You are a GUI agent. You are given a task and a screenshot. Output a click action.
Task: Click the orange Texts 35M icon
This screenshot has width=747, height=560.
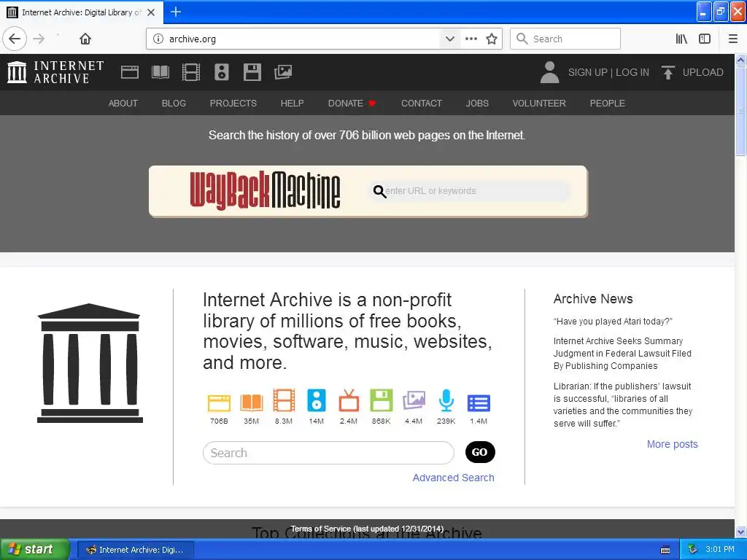point(252,402)
